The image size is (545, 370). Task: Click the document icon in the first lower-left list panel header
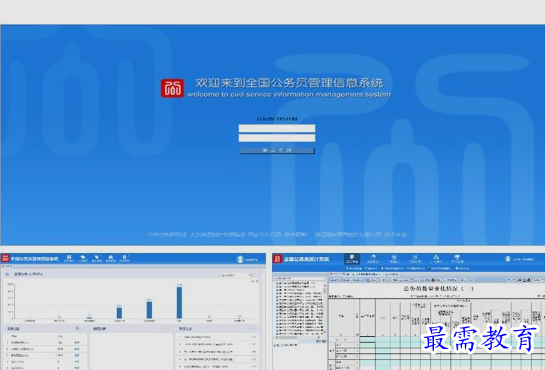pyautogui.click(x=78, y=328)
